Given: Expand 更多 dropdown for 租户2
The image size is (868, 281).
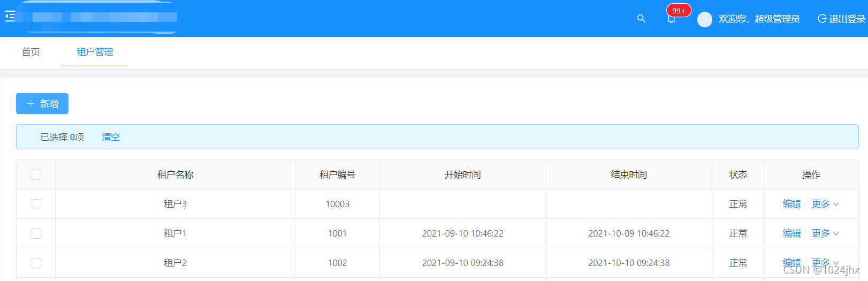Looking at the screenshot, I should coord(825,263).
